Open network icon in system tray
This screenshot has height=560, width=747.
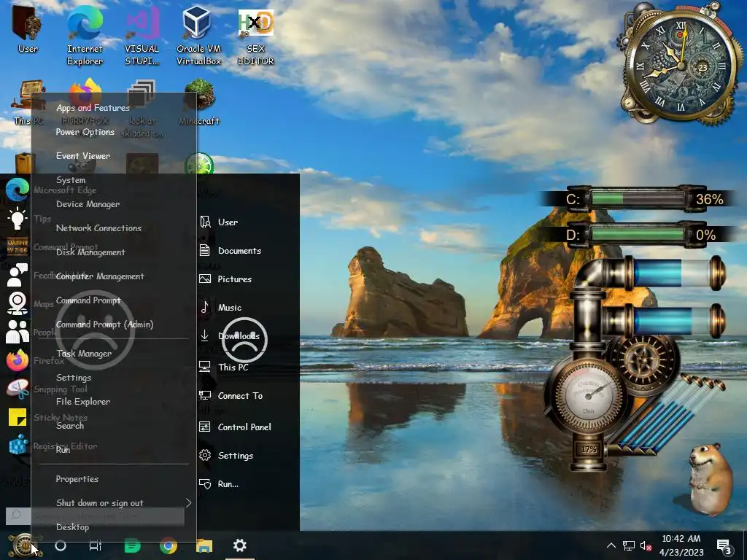628,545
